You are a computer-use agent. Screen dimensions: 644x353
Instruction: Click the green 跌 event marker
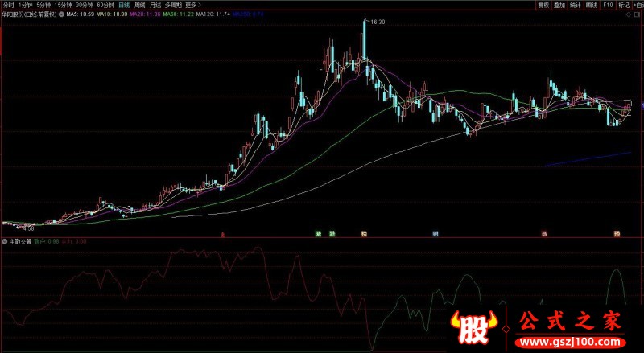[x=332, y=234]
